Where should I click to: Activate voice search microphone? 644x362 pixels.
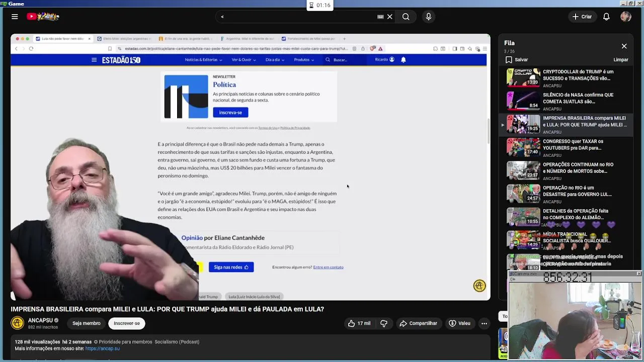coord(429,17)
